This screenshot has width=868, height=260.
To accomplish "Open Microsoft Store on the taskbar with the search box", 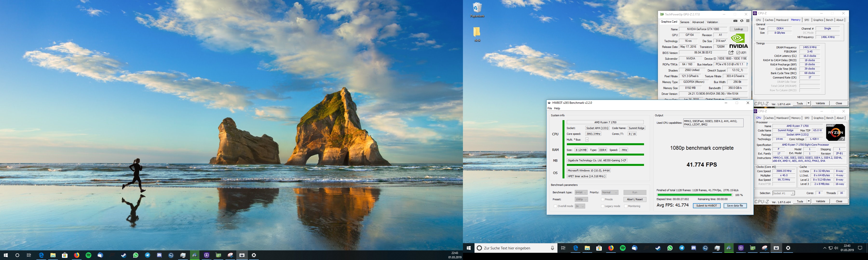I will (599, 248).
